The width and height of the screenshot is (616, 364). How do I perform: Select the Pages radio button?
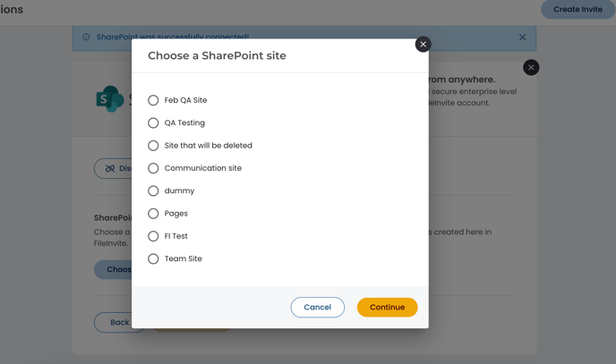[x=153, y=214]
